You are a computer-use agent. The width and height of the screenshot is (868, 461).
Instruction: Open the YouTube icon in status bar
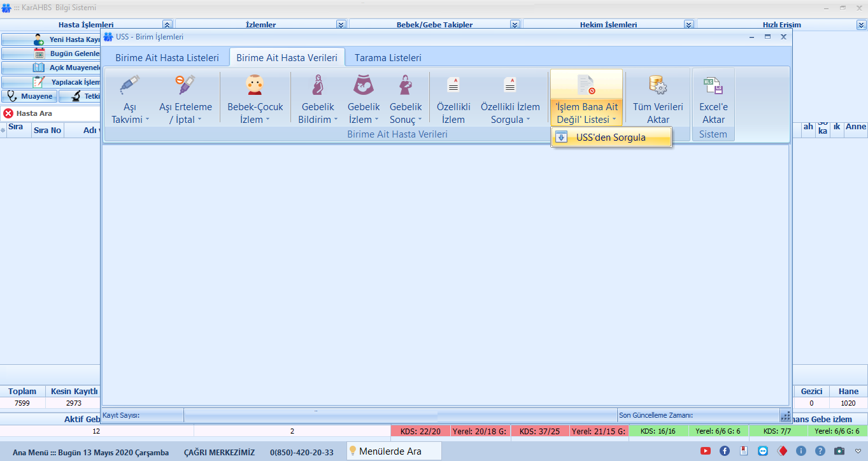tap(705, 451)
